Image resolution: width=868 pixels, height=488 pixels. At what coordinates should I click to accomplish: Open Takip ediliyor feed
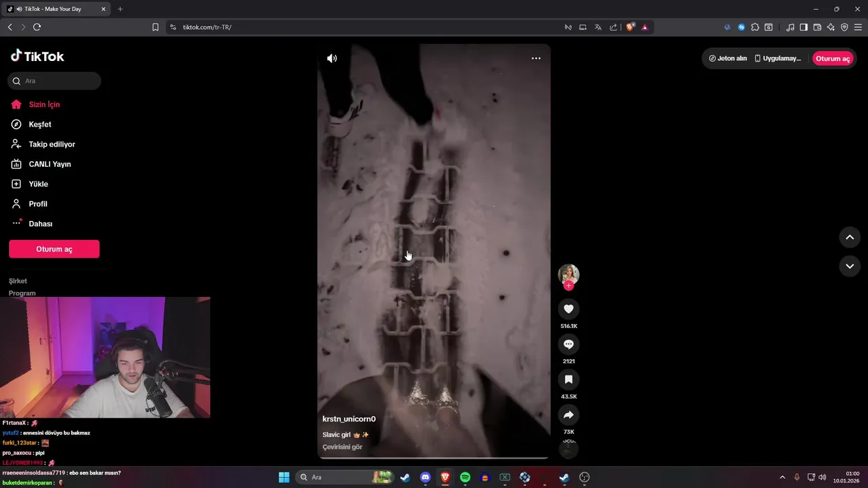52,144
